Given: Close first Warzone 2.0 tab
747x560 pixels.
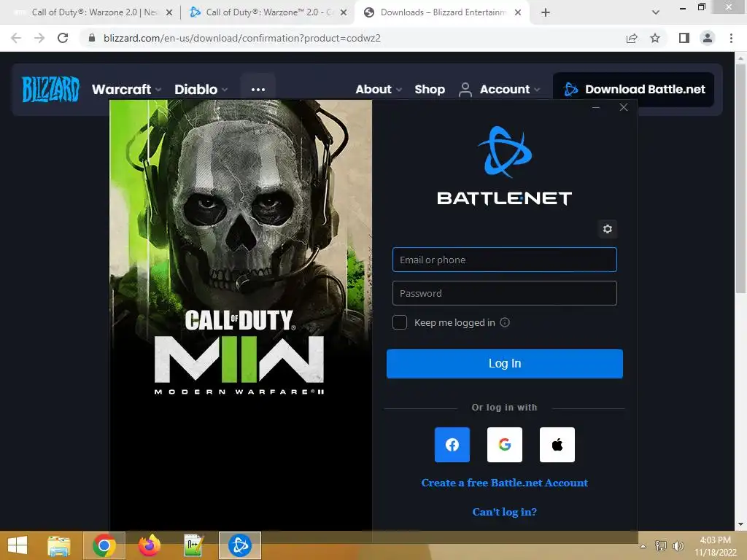Looking at the screenshot, I should tap(169, 12).
